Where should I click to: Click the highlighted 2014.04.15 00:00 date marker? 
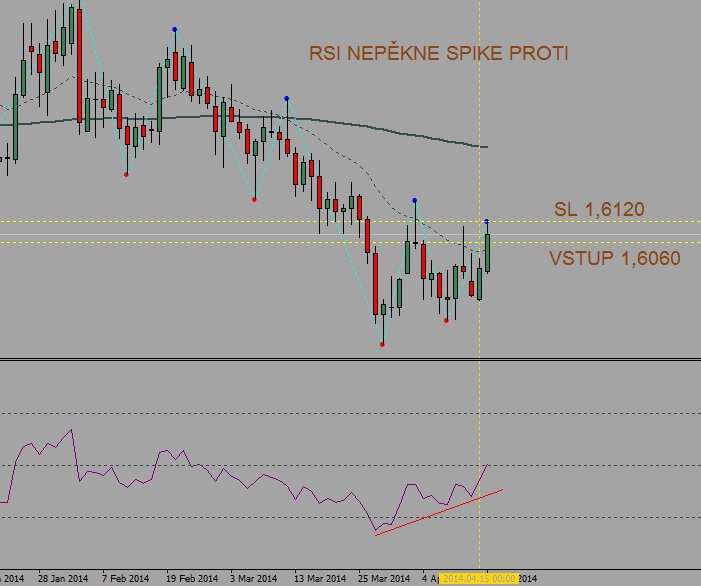(x=479, y=578)
